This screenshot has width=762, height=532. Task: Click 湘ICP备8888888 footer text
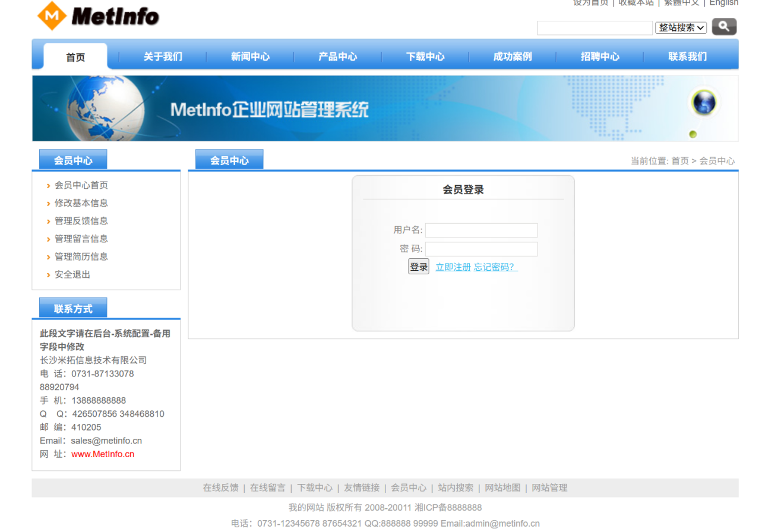coord(448,508)
